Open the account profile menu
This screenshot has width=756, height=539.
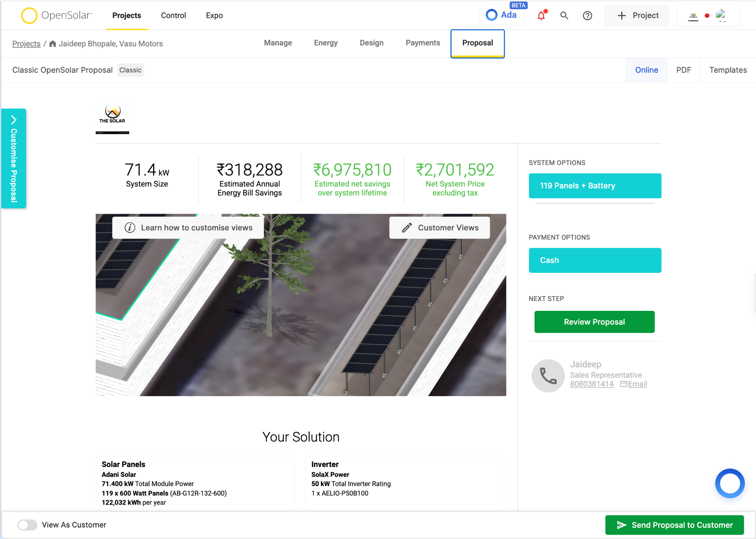708,16
